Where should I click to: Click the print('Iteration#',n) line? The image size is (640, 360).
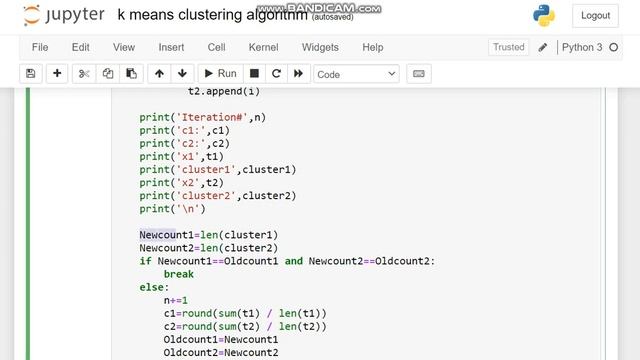[202, 118]
